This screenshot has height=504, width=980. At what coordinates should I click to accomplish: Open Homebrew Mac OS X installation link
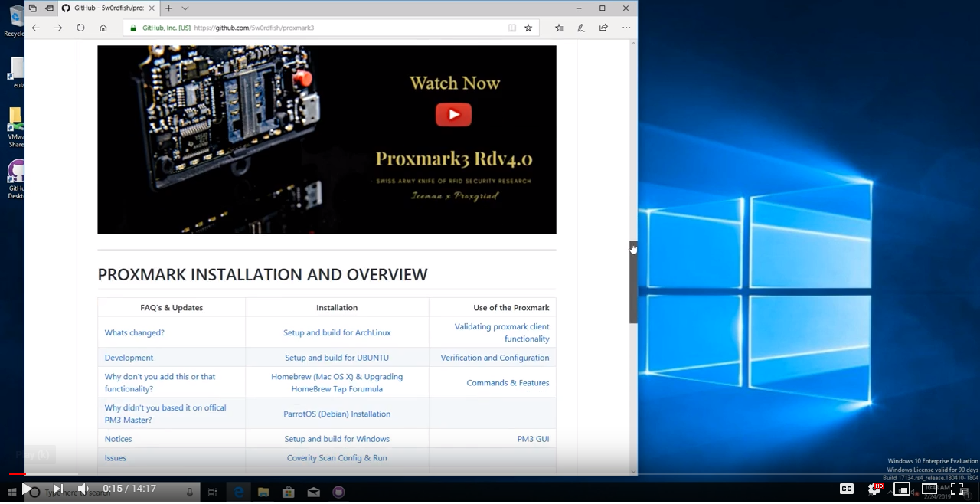click(x=337, y=383)
